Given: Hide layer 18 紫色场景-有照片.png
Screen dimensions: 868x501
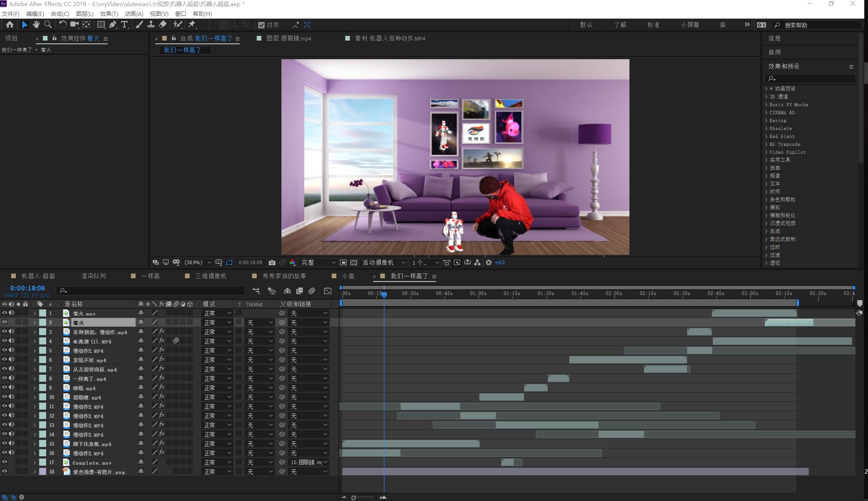Looking at the screenshot, I should [5, 472].
